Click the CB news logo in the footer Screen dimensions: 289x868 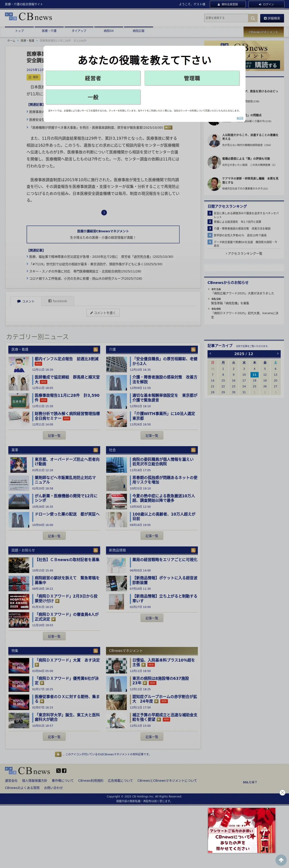(28, 771)
